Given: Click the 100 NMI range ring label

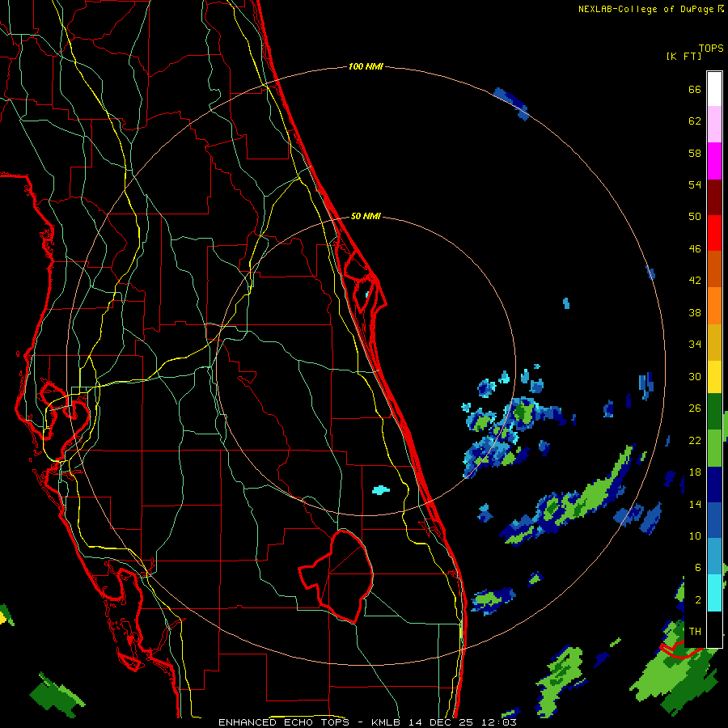Looking at the screenshot, I should point(366,67).
